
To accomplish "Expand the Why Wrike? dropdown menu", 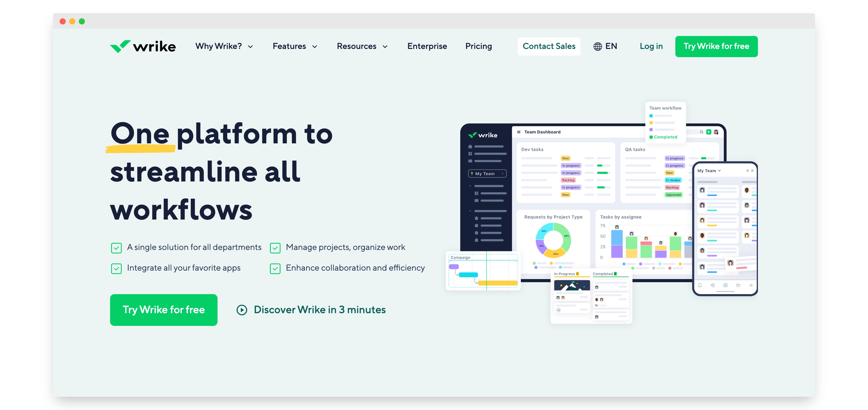I will (224, 47).
